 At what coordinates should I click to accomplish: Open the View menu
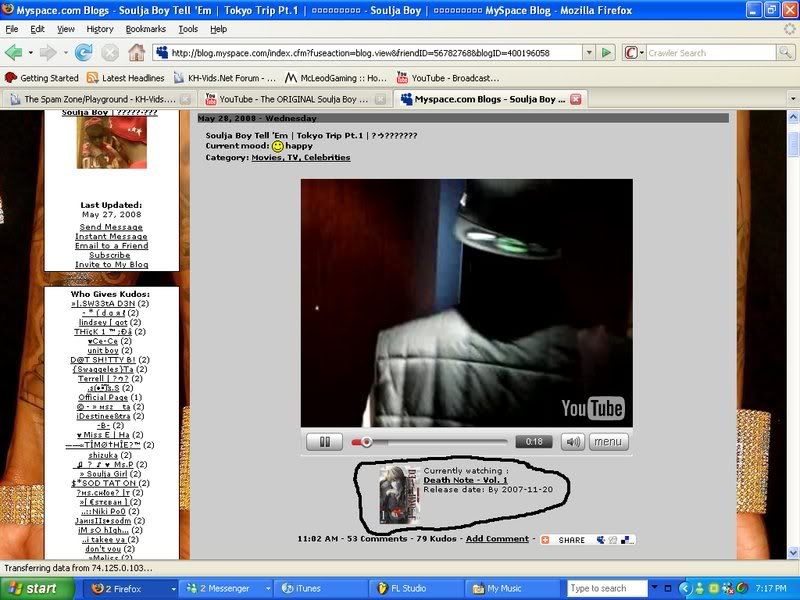click(x=65, y=29)
